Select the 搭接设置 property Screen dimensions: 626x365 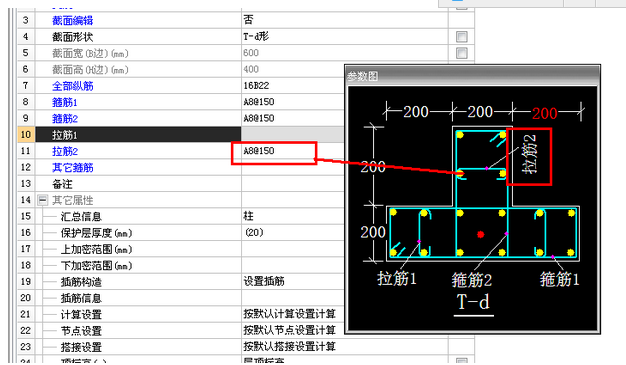81,347
